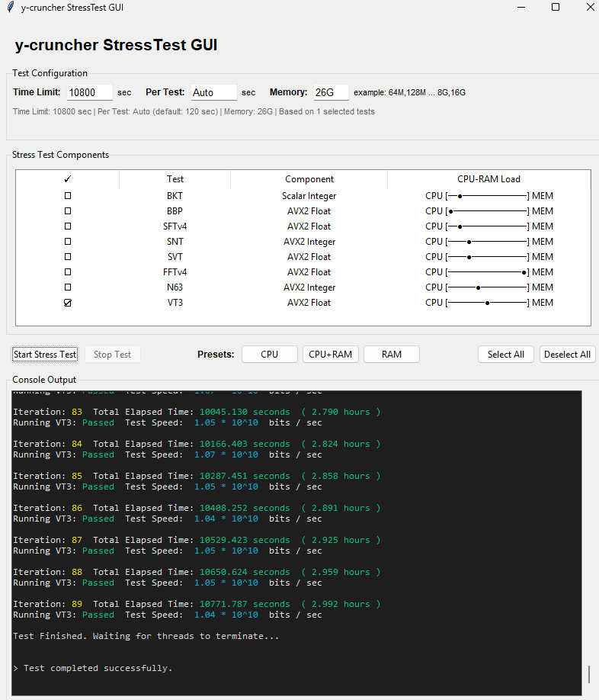
Task: Select the SNT test name cell
Action: (175, 242)
